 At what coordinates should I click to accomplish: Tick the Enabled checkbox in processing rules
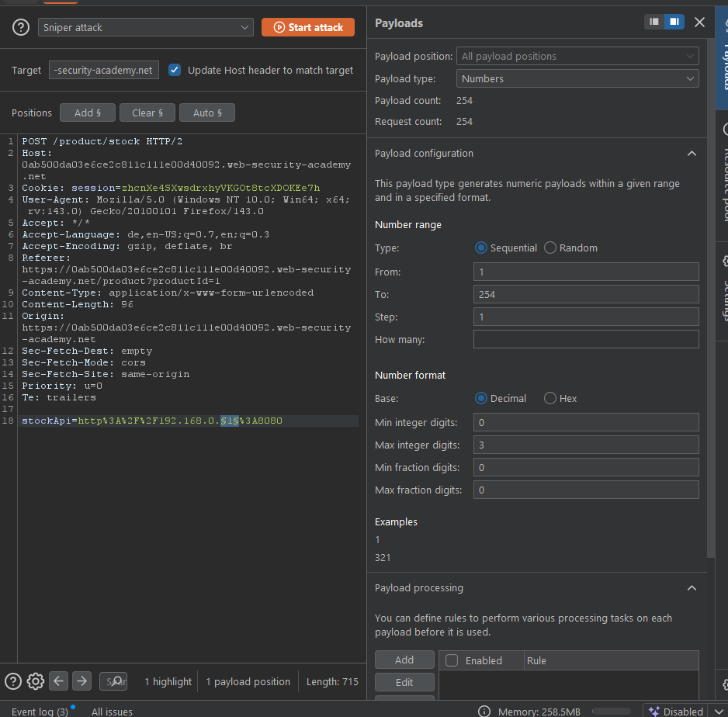(452, 660)
